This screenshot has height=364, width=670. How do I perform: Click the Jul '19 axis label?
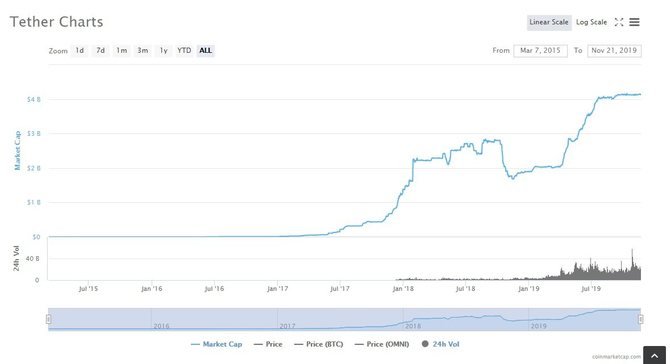(591, 289)
